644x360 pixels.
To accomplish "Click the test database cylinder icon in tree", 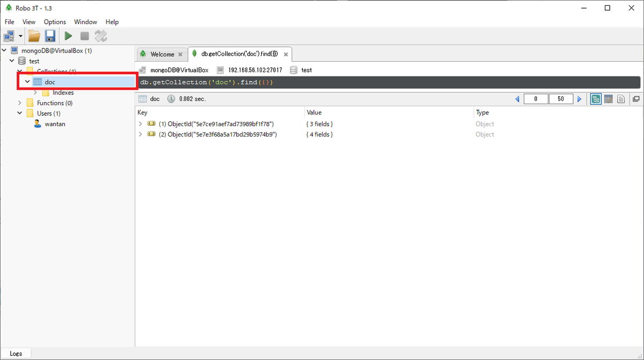I will pyautogui.click(x=22, y=61).
